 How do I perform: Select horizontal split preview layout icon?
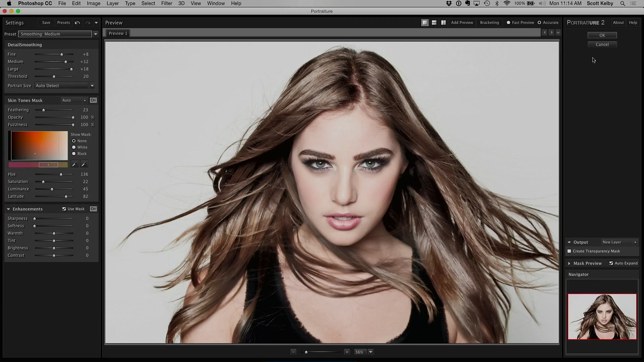(434, 23)
